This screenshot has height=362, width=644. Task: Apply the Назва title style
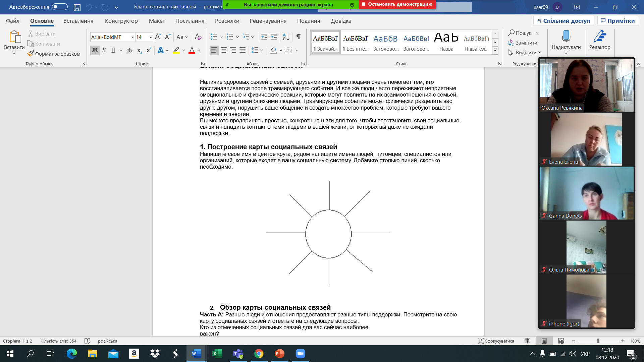pyautogui.click(x=446, y=42)
